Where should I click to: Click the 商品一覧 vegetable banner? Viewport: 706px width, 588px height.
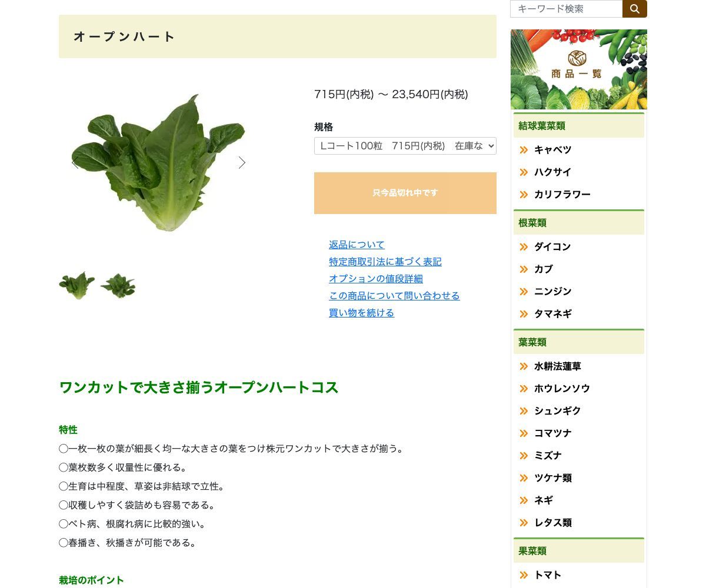pyautogui.click(x=578, y=69)
